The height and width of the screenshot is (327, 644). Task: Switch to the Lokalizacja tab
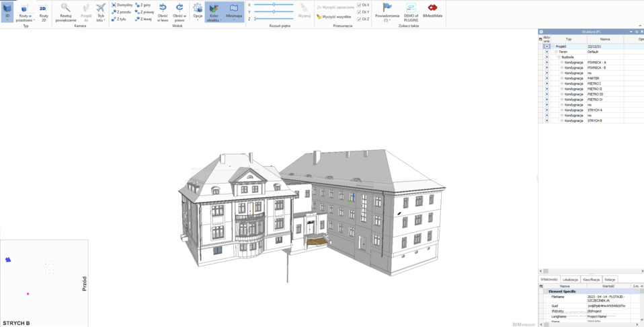click(571, 279)
